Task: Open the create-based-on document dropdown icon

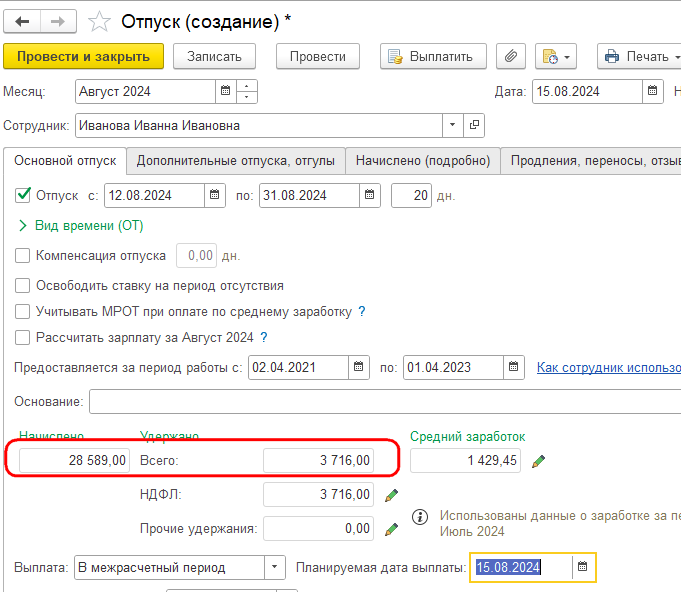Action: click(556, 56)
